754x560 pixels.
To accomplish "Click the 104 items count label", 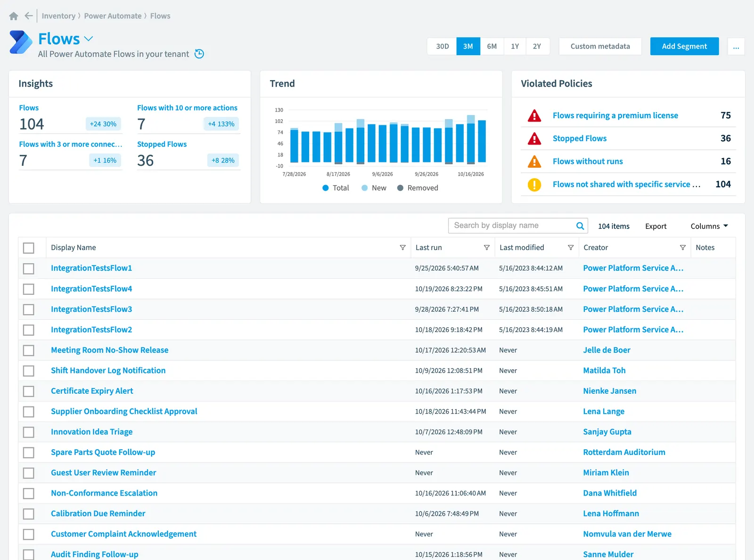I will pos(614,226).
